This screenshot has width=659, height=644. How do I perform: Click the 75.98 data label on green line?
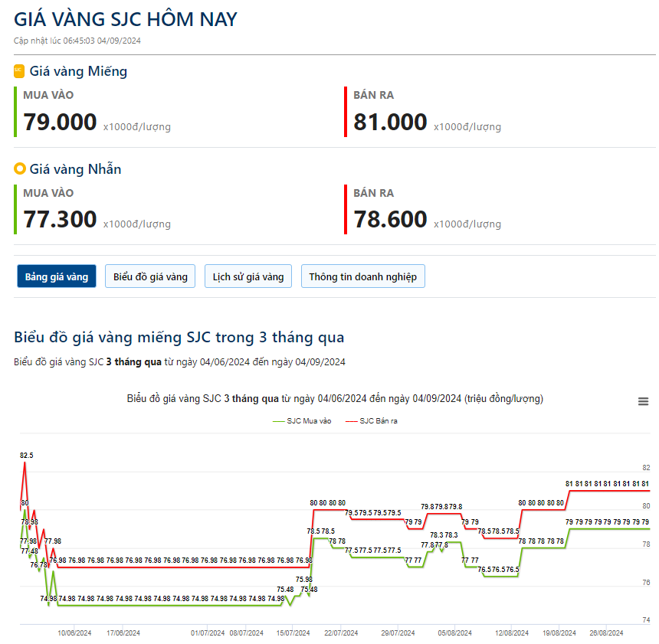304,580
